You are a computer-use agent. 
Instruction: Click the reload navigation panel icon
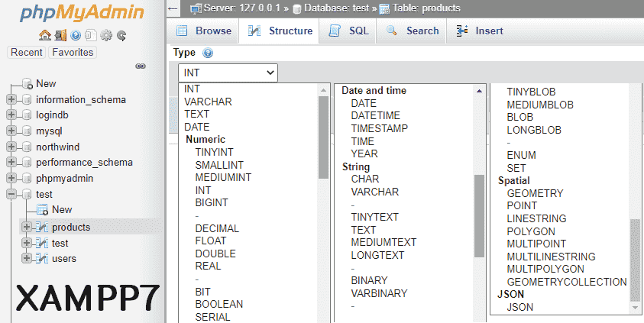[x=121, y=35]
